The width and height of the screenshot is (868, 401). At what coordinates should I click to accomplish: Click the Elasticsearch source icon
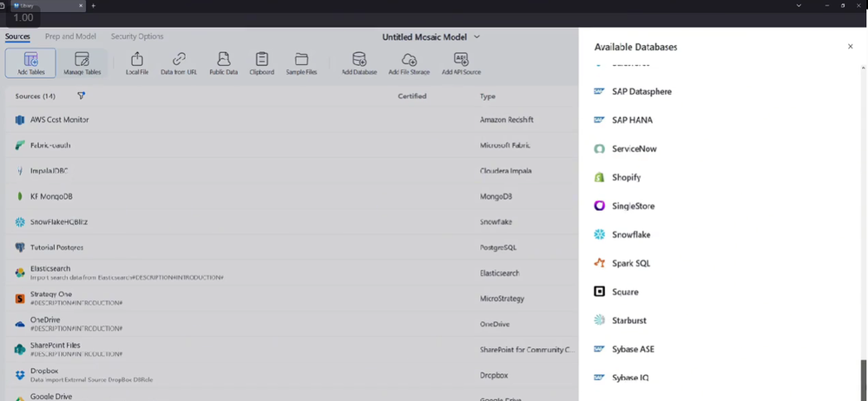20,273
